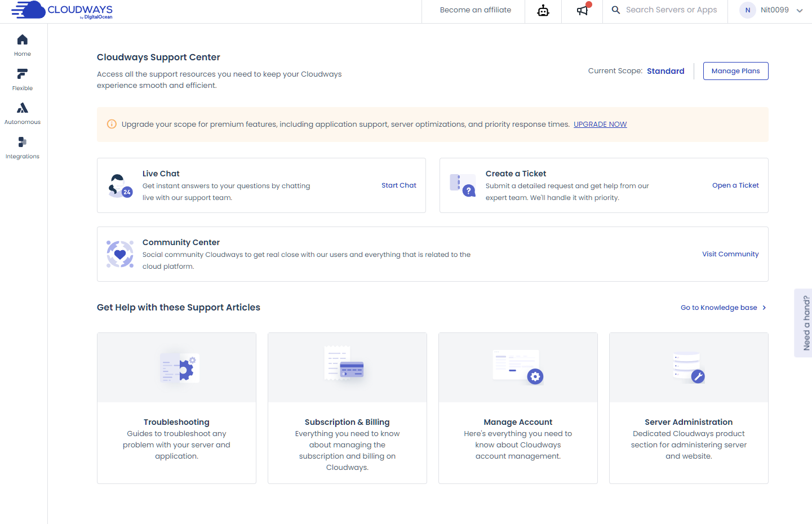812x524 pixels.
Task: Open the Home sidebar icon
Action: tap(23, 39)
